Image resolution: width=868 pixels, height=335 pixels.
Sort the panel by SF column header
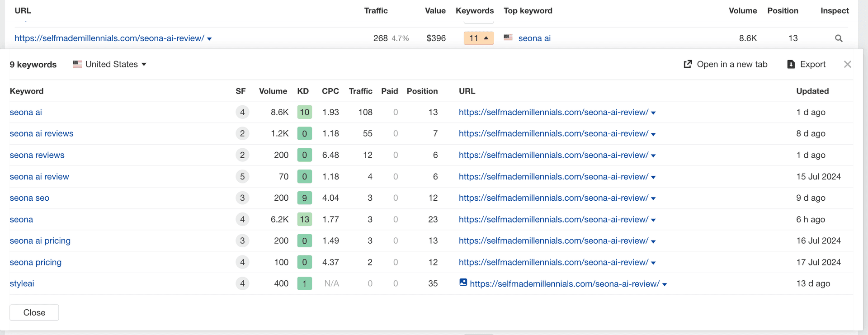click(x=241, y=91)
